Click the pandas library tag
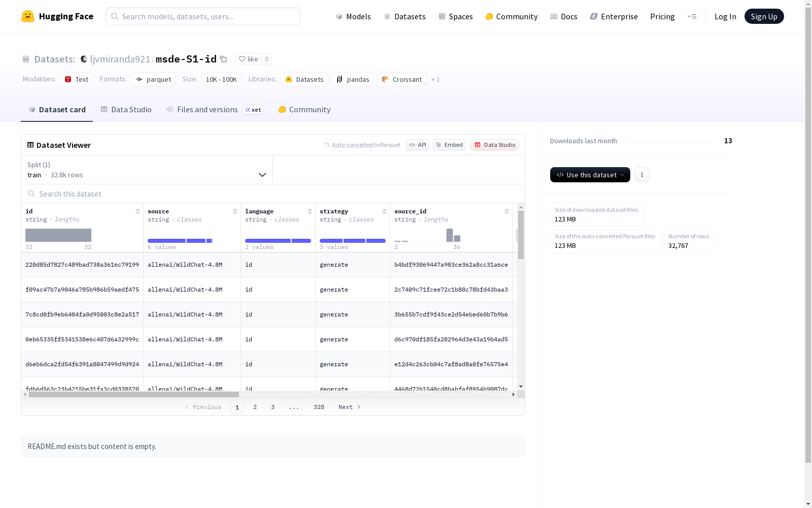Viewport: 812px width, 508px height. 353,79
